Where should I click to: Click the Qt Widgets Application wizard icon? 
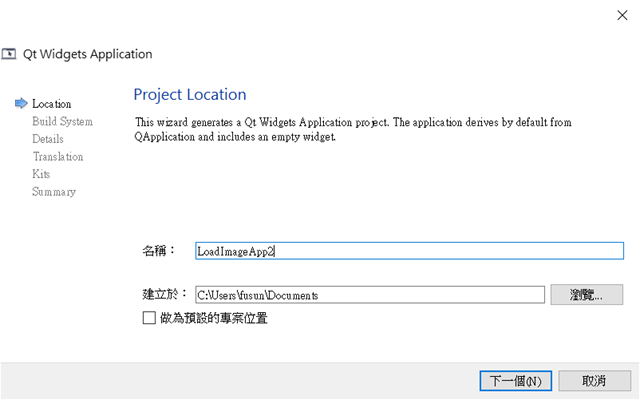click(9, 54)
